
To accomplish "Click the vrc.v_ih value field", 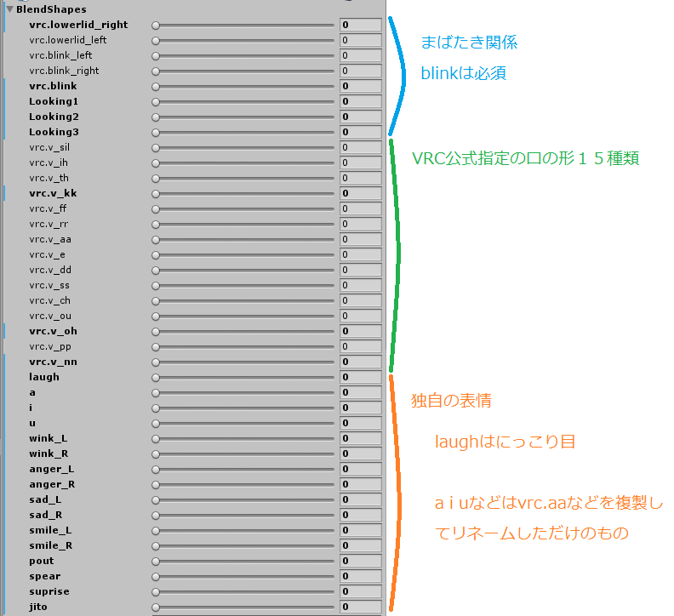I will 360,163.
